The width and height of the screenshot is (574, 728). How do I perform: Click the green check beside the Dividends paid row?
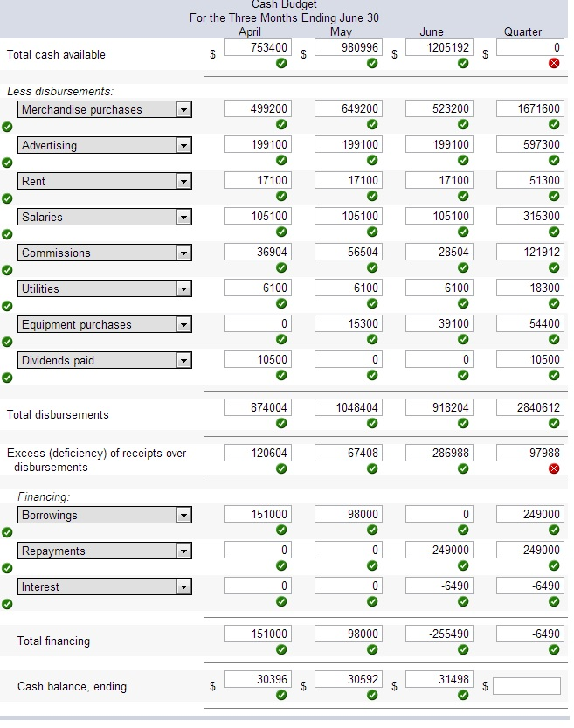pos(7,378)
